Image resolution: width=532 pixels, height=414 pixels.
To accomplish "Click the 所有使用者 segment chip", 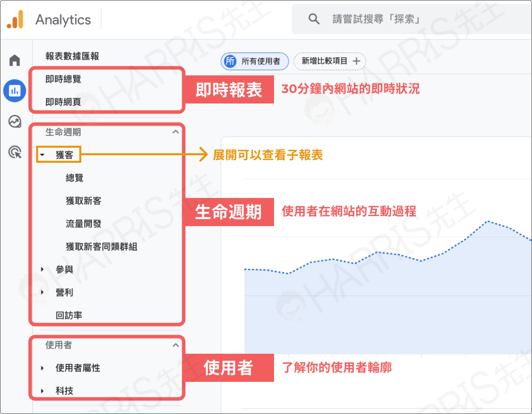I will (x=254, y=61).
